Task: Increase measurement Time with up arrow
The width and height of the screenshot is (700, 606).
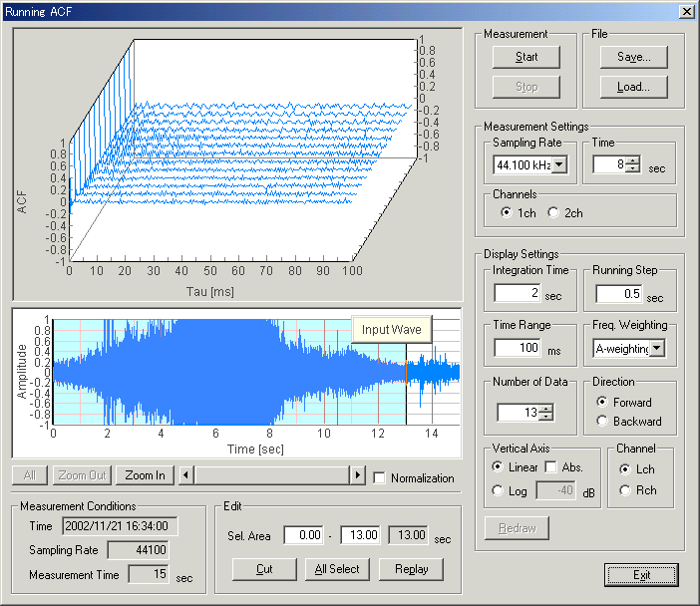Action: point(632,160)
